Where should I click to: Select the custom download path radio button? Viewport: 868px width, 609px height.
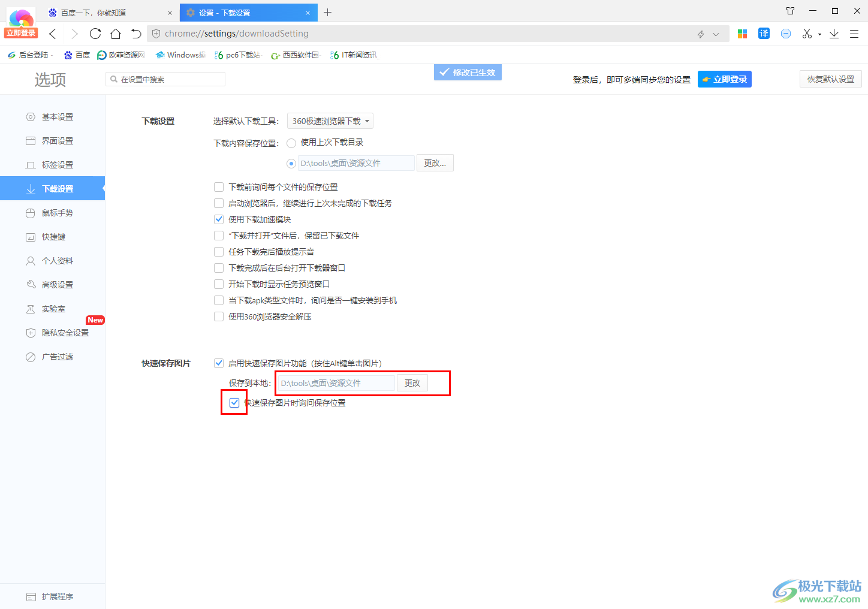pos(291,163)
